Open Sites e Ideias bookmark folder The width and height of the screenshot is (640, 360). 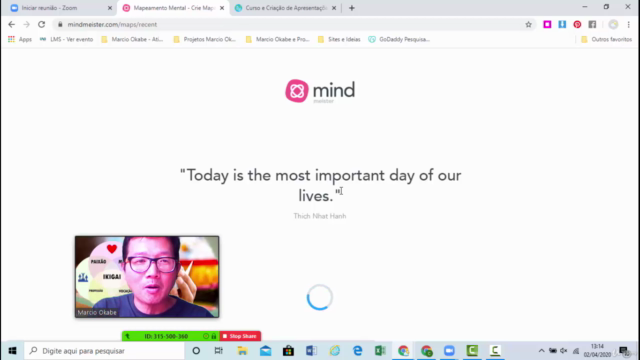click(339, 39)
